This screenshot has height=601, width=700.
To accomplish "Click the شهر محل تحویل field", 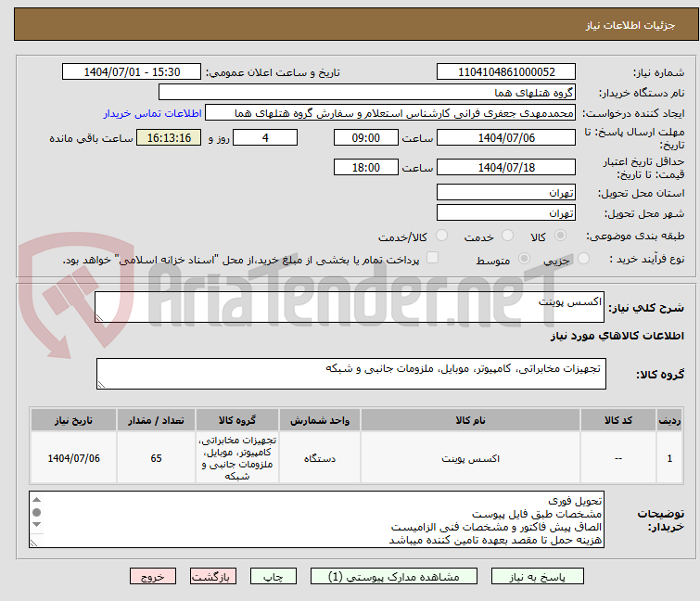I will (x=506, y=213).
